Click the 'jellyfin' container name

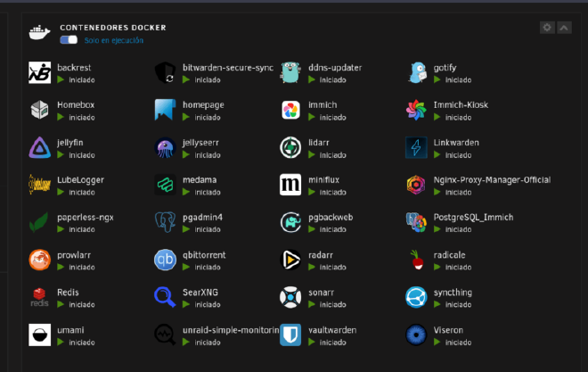70,143
